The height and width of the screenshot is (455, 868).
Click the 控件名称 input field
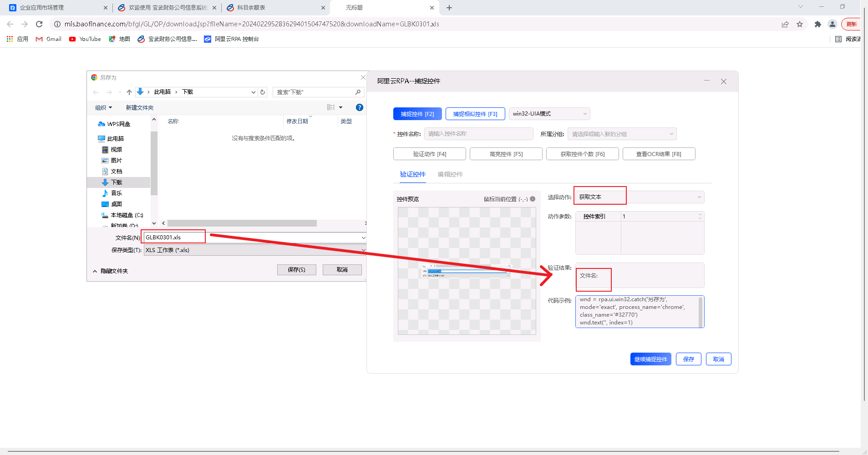(x=478, y=134)
